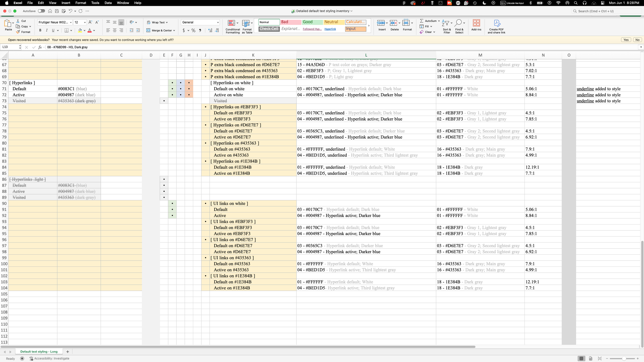Image resolution: width=644 pixels, height=362 pixels.
Task: Open the font size dropdown
Action: point(84,22)
